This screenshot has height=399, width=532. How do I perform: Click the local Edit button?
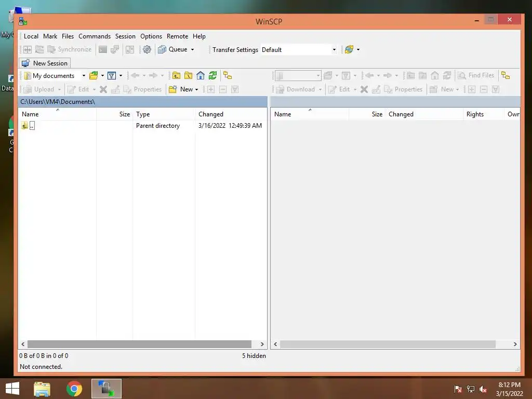click(x=78, y=89)
